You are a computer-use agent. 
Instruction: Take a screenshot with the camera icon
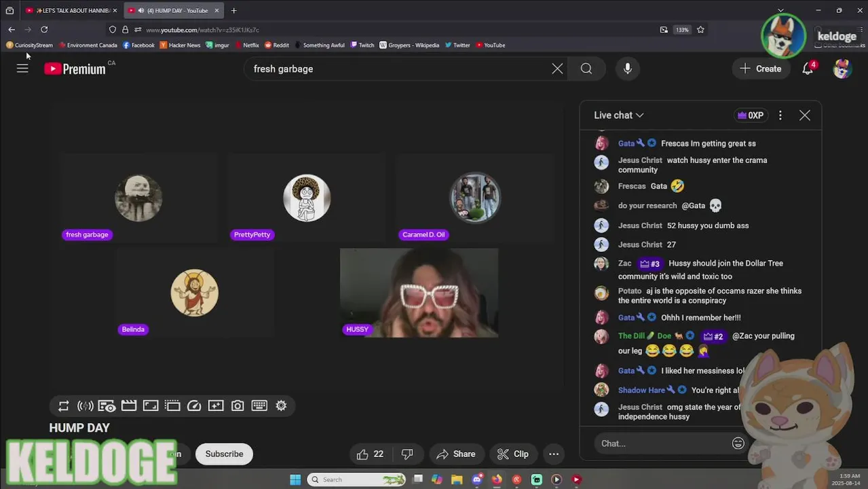tap(238, 405)
